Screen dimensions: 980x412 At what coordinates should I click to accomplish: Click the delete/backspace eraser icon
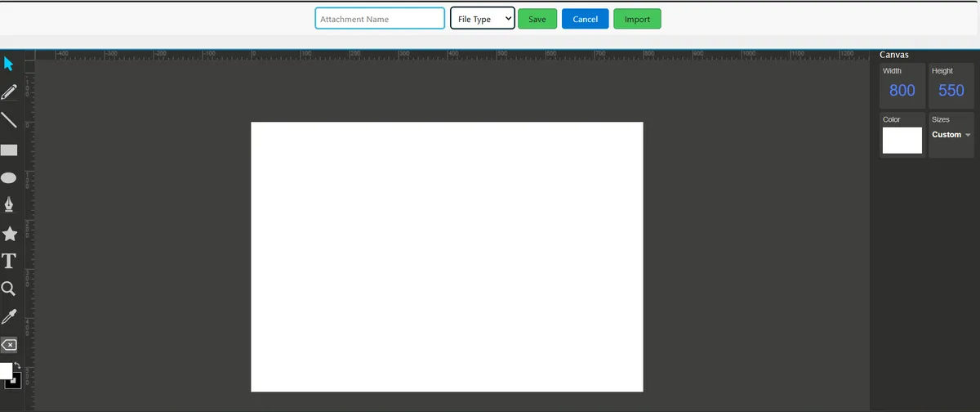tap(9, 345)
